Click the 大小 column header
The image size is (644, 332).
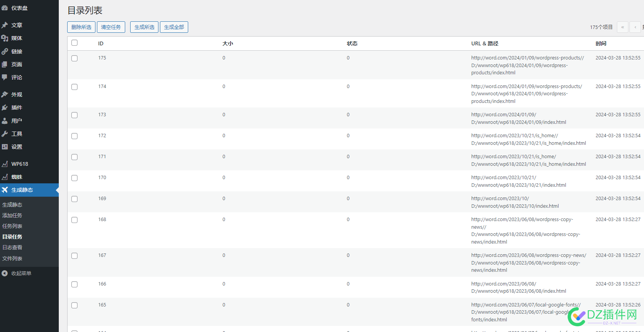(x=228, y=43)
